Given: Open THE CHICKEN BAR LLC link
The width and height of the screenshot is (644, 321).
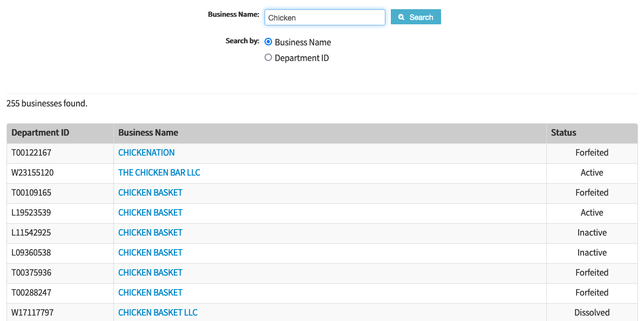Looking at the screenshot, I should [x=159, y=172].
